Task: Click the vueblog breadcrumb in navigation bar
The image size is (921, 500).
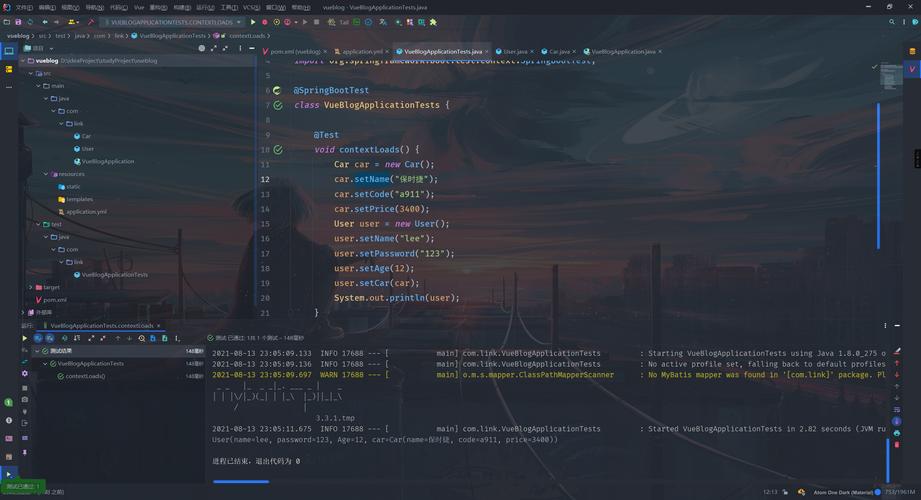Action: pos(18,36)
